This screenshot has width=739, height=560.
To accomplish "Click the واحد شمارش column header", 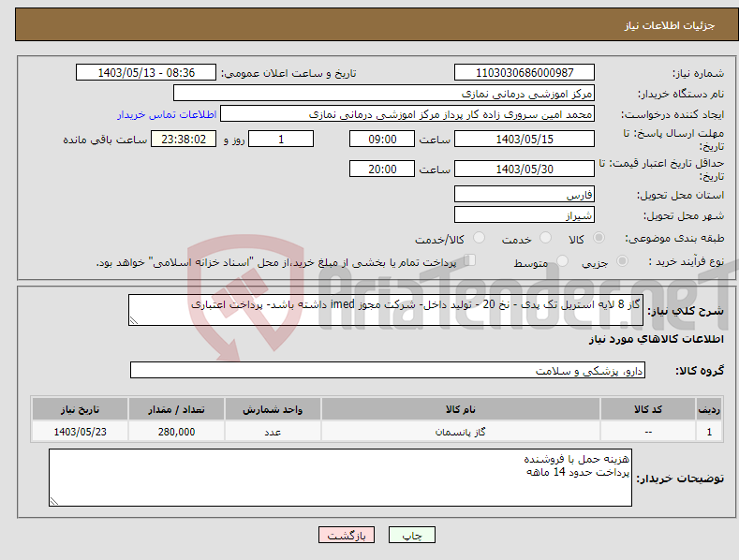I will [x=273, y=409].
